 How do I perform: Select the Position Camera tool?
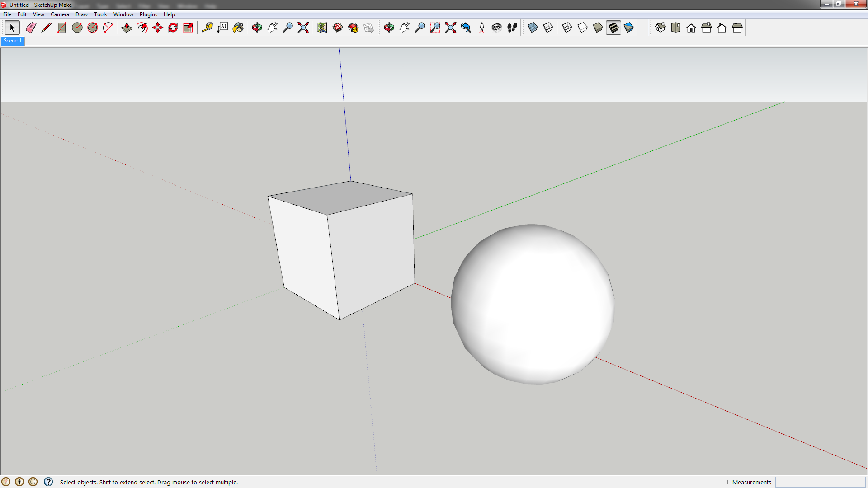481,28
